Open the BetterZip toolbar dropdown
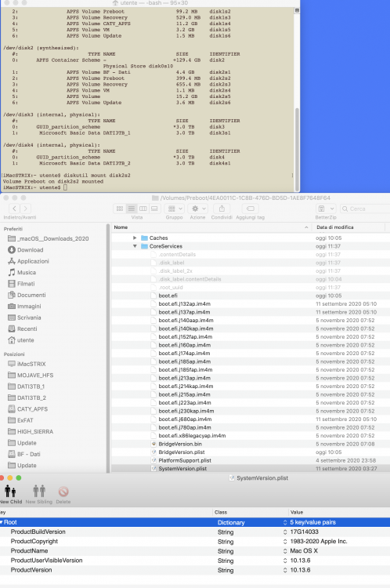Viewport: 390px width, 588px height. click(x=325, y=209)
